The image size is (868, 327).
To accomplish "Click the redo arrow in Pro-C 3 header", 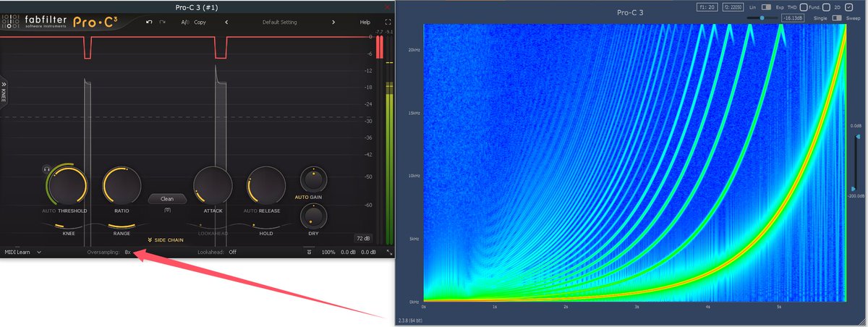I will click(163, 22).
